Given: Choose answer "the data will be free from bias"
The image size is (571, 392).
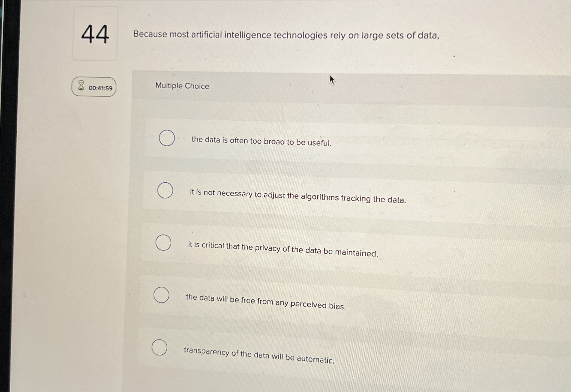Looking at the screenshot, I should point(266,299).
